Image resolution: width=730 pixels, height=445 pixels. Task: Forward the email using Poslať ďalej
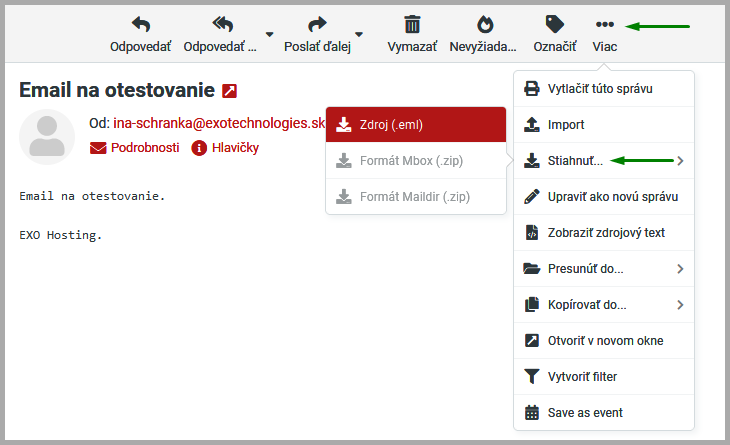point(317,25)
